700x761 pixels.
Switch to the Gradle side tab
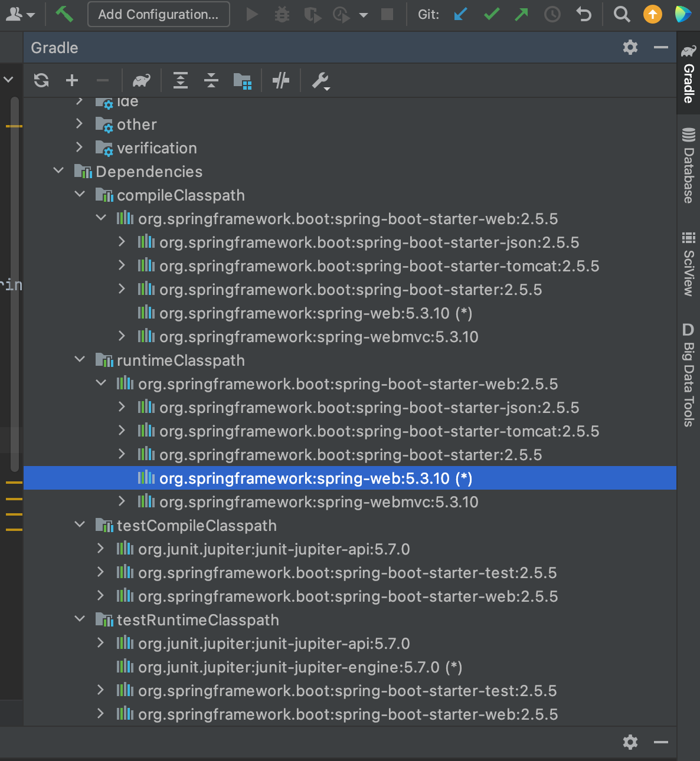click(688, 74)
